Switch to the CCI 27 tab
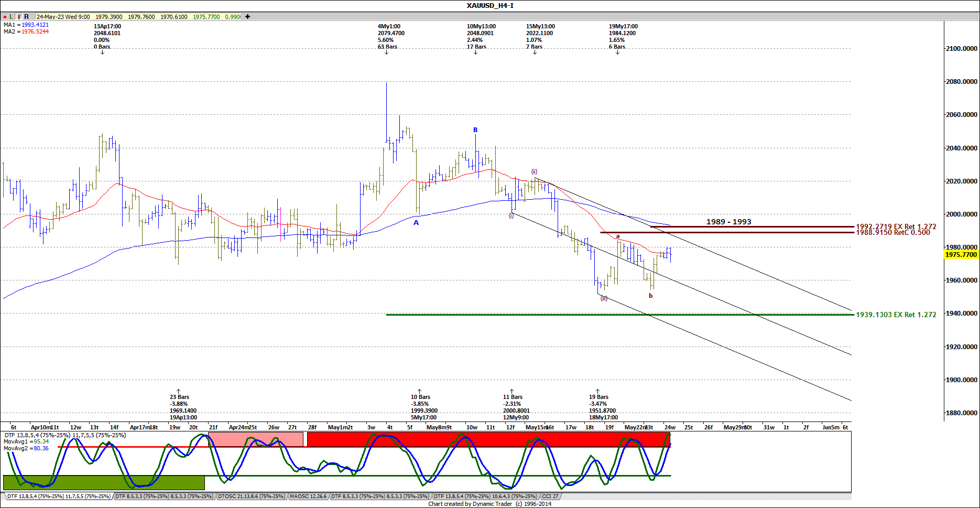980x508 pixels. coord(550,496)
